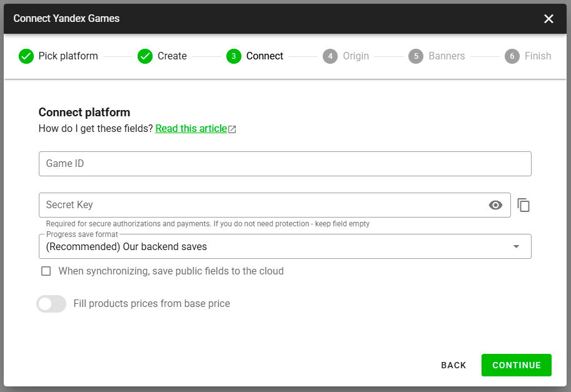The height and width of the screenshot is (392, 571).
Task: Jump to the Finish step label
Action: click(x=538, y=56)
